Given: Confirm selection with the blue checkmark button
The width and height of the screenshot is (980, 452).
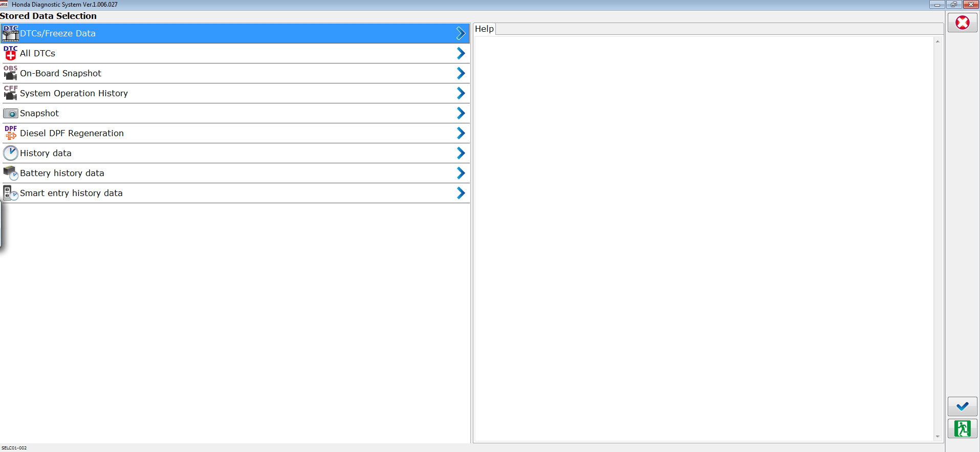Looking at the screenshot, I should pos(962,406).
